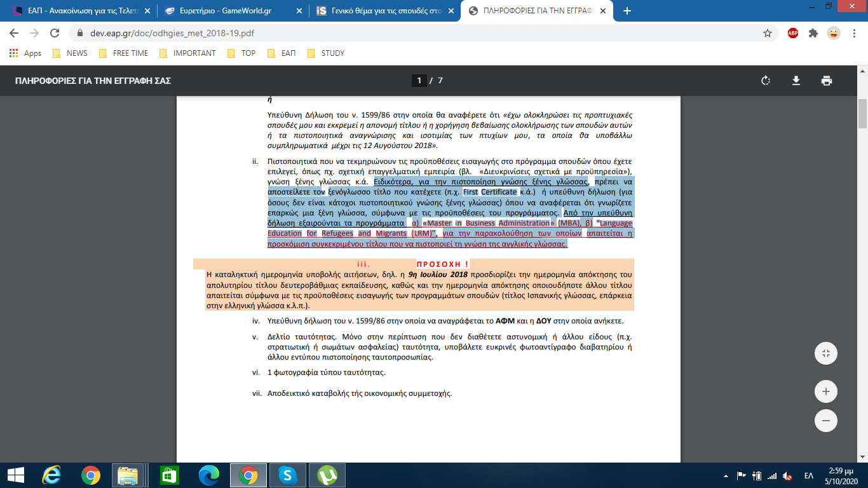Open Microsoft Store from taskbar
The image size is (868, 488).
pyautogui.click(x=168, y=475)
